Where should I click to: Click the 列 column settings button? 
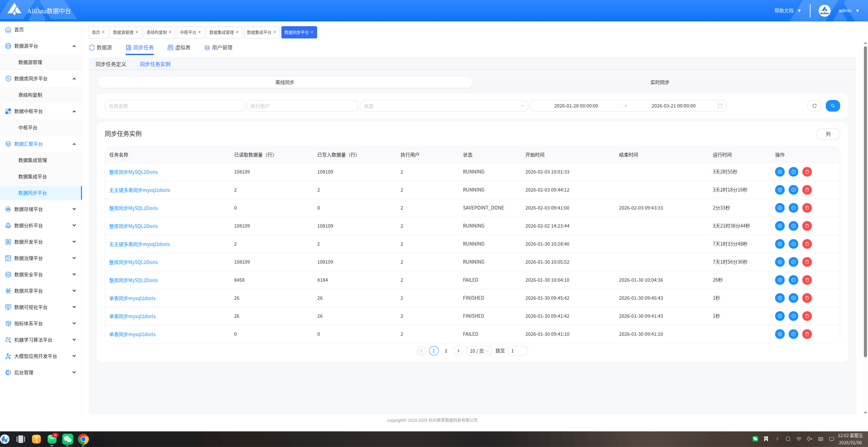828,134
